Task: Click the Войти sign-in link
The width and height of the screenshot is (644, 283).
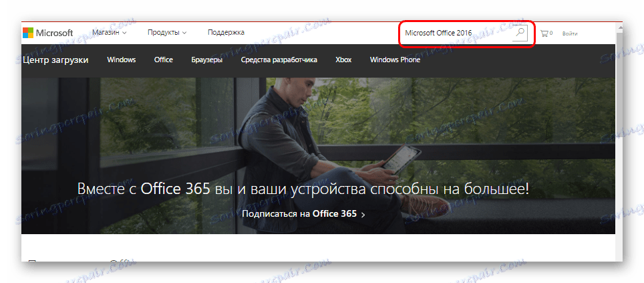Action: coord(570,33)
